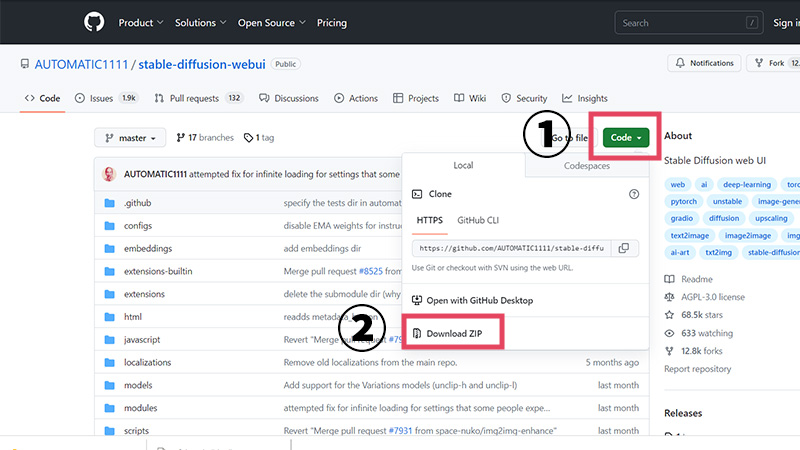
Task: Open the Readme link in About
Action: [688, 279]
